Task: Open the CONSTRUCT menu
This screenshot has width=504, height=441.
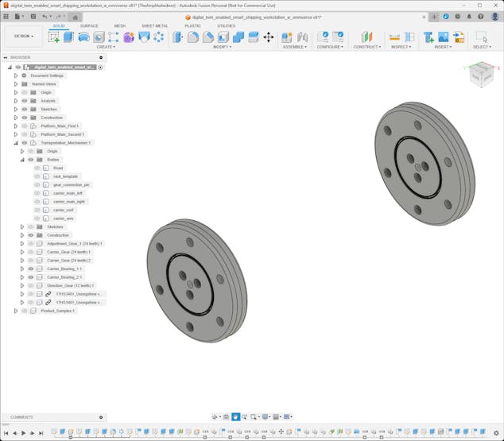Action: [x=366, y=47]
